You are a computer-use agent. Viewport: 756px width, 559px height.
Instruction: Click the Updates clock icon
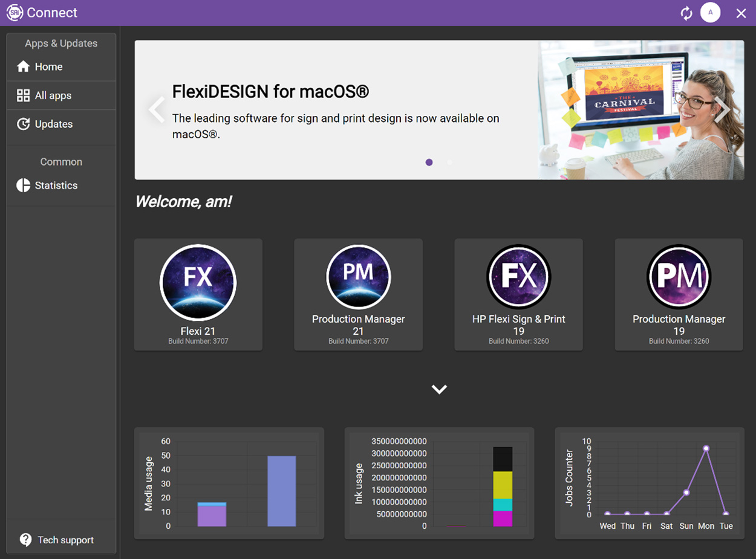(x=24, y=124)
